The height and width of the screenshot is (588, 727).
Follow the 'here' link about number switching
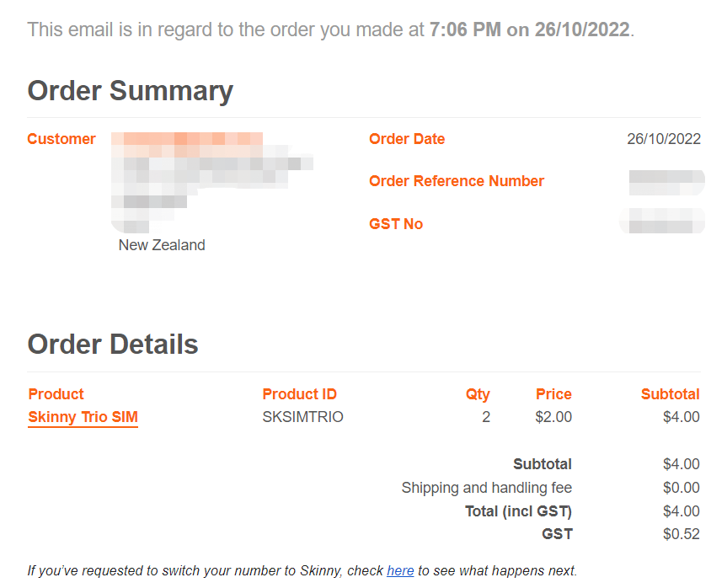pyautogui.click(x=400, y=570)
